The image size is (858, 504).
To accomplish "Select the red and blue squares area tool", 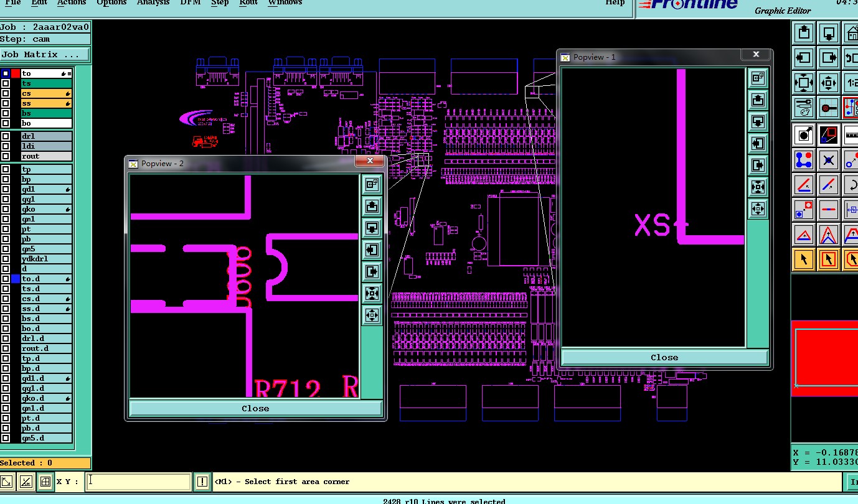I will click(x=828, y=134).
